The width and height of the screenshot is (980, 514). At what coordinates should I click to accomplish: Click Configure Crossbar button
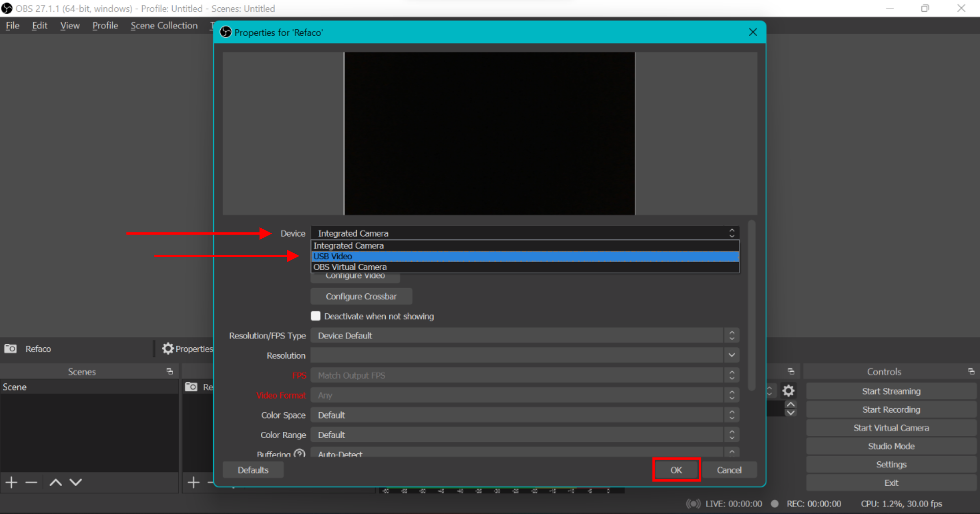tap(361, 296)
